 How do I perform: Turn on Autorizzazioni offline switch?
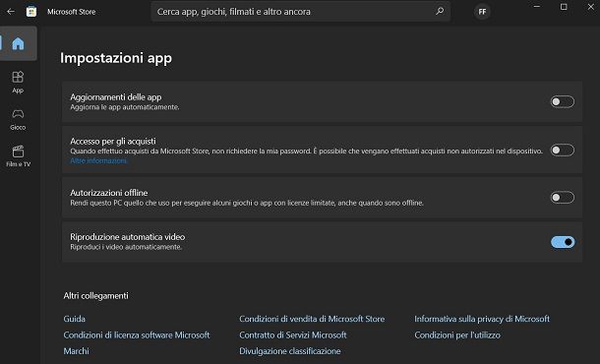562,198
